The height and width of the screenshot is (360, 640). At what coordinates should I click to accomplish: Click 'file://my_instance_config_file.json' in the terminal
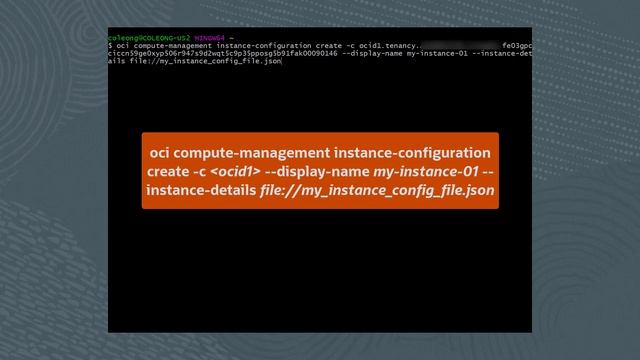click(205, 61)
